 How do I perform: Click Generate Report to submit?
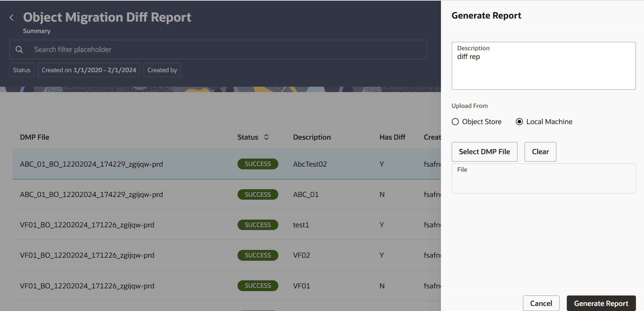click(x=600, y=303)
